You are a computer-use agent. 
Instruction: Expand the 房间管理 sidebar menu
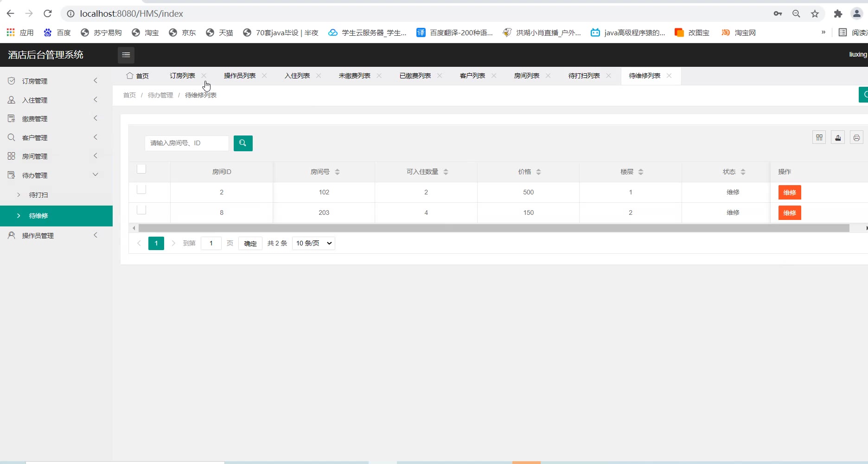(x=56, y=156)
